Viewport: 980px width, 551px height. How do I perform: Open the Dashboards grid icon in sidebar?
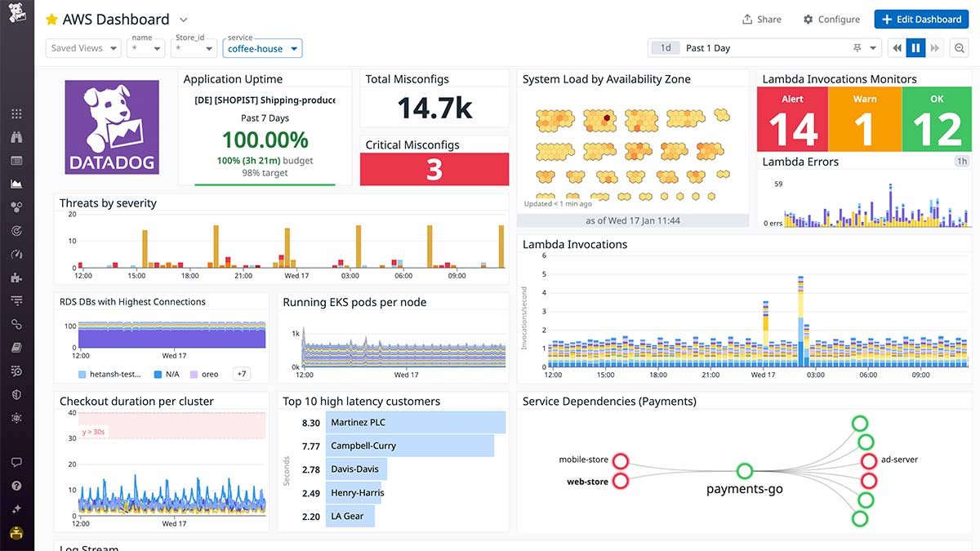point(17,113)
